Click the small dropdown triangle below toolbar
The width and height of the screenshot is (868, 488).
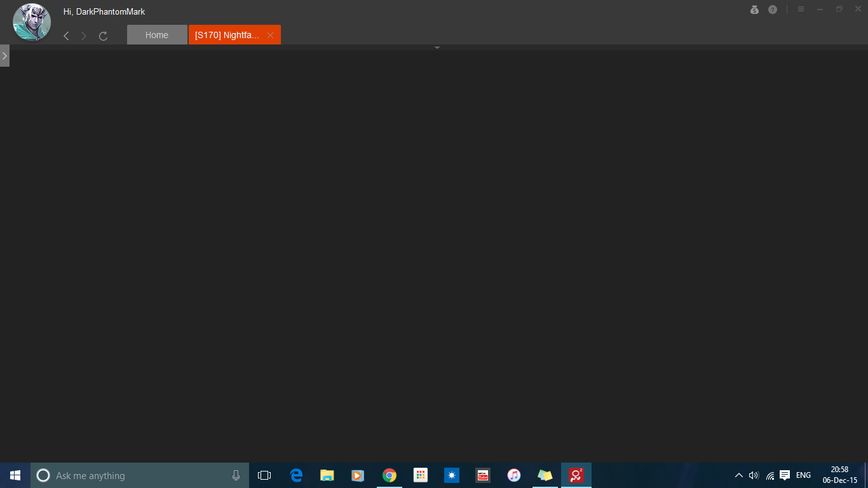(437, 48)
